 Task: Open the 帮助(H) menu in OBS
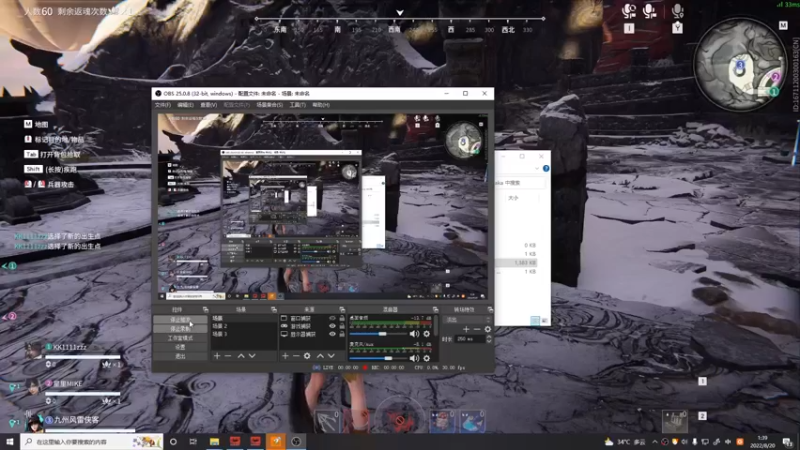point(321,105)
